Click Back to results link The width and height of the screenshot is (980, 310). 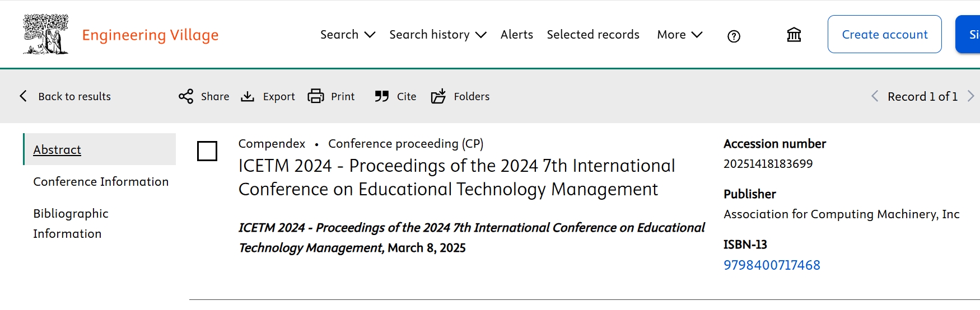74,96
